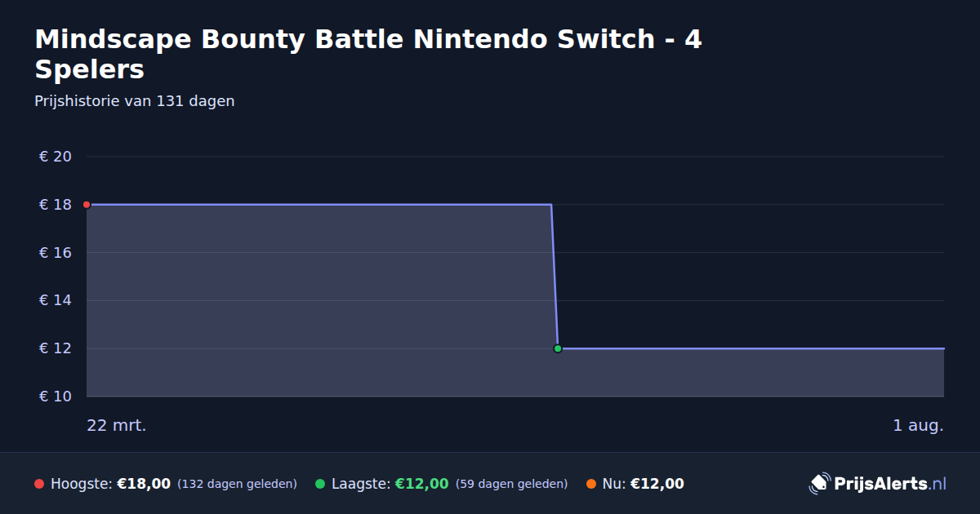Screen dimensions: 980x514
Task: Click the € 18 axis label
Action: 56,205
